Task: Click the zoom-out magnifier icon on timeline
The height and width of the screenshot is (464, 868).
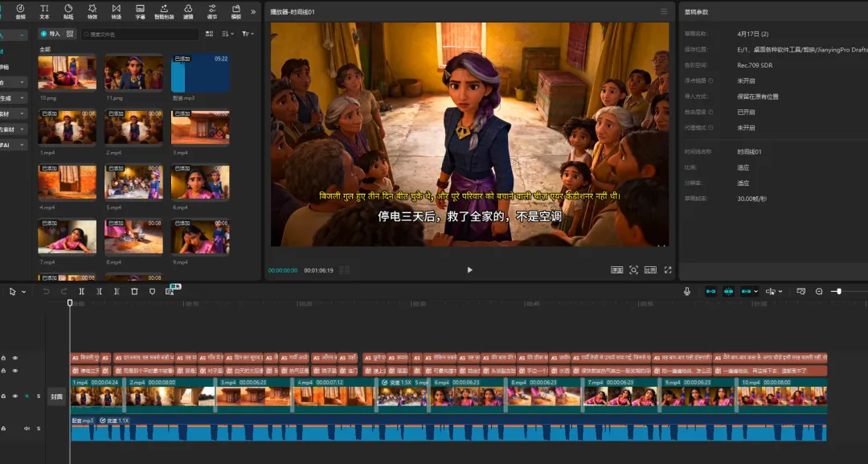Action: click(819, 291)
